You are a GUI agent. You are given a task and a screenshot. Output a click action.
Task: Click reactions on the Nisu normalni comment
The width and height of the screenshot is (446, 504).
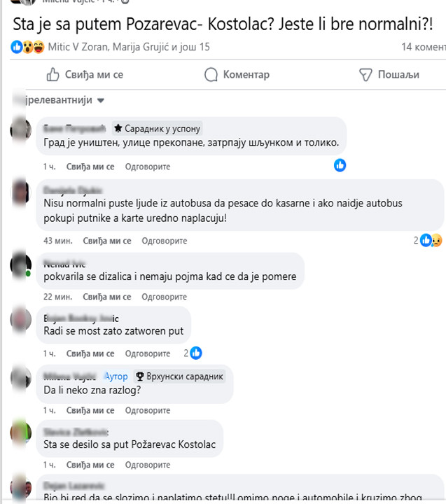tap(428, 240)
